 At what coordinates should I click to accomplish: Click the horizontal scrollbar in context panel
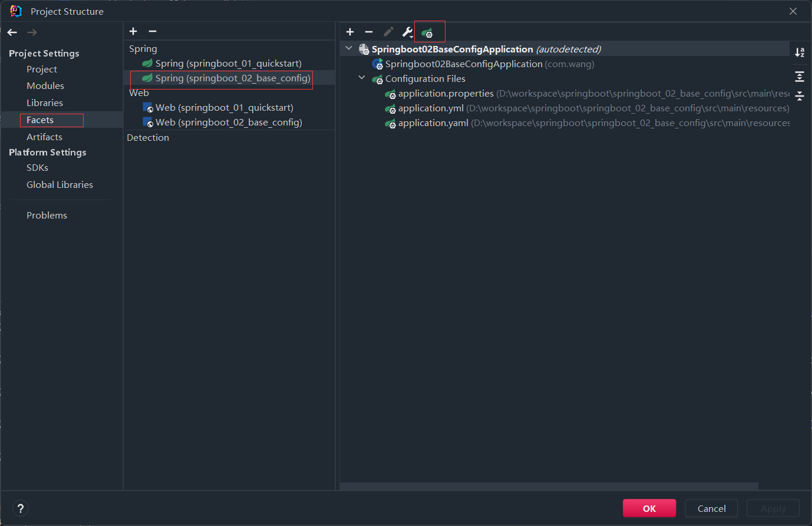pos(549,487)
